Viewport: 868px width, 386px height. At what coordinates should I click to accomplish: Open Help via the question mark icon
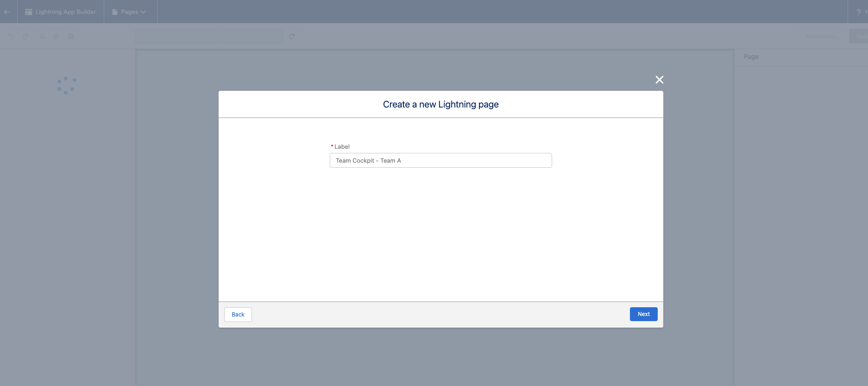pyautogui.click(x=858, y=12)
